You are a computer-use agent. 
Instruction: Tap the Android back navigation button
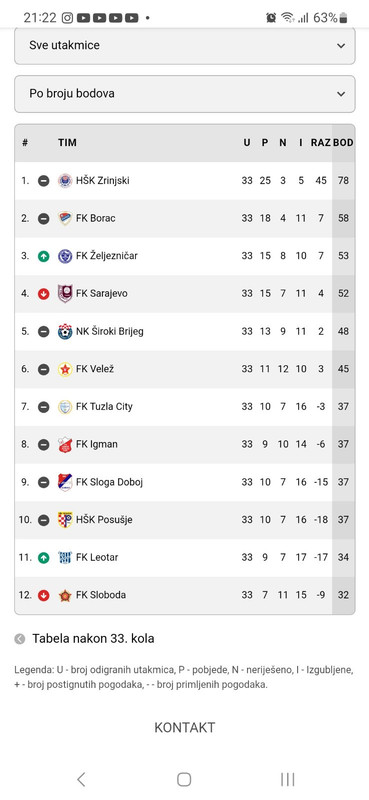tap(81, 779)
